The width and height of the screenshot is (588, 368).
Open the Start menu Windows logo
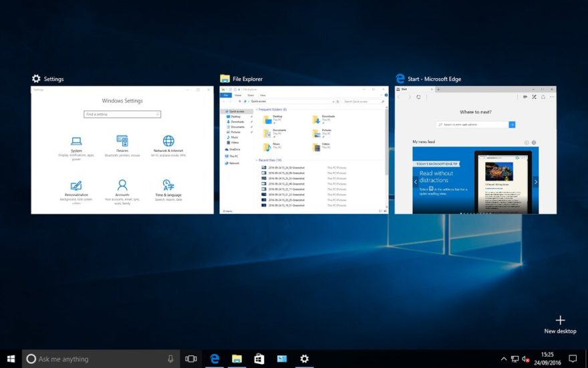point(11,359)
